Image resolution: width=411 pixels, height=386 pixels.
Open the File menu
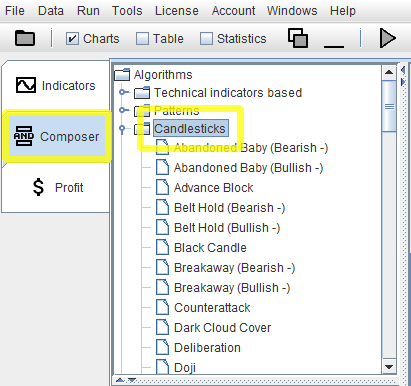[15, 11]
